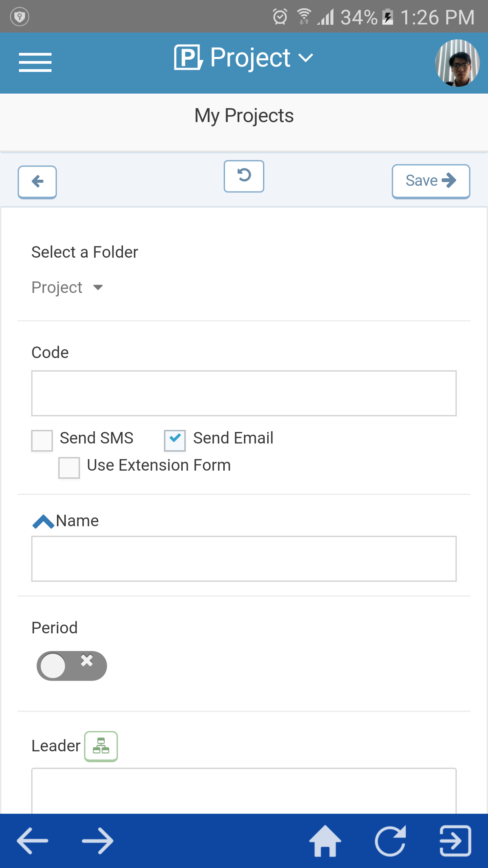488x868 pixels.
Task: Click the back arrow button in toolbar
Action: click(x=37, y=182)
